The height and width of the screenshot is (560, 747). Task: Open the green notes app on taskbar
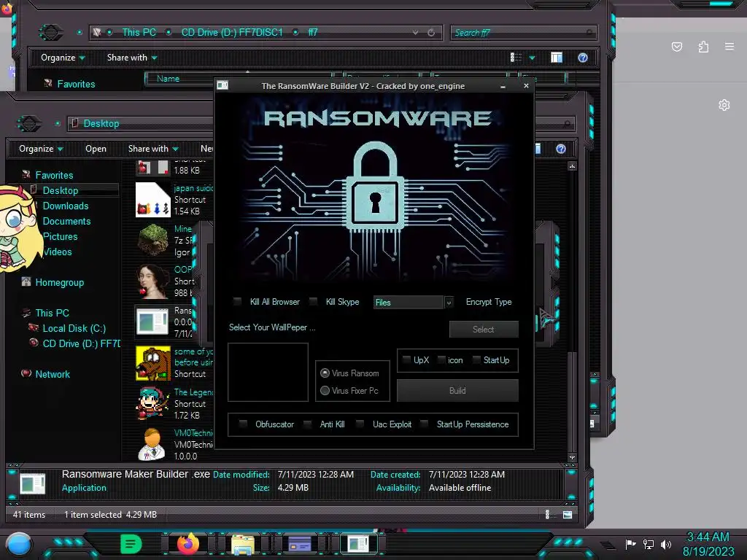[x=131, y=544]
